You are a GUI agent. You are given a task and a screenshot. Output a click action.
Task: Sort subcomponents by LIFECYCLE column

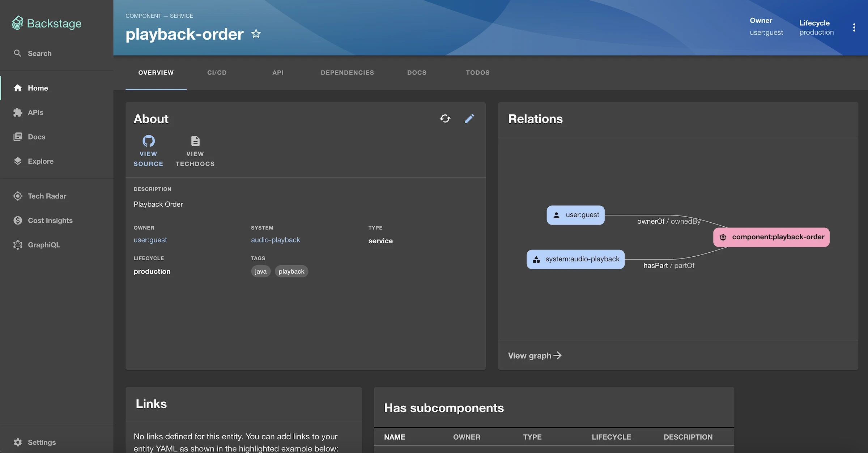point(611,437)
